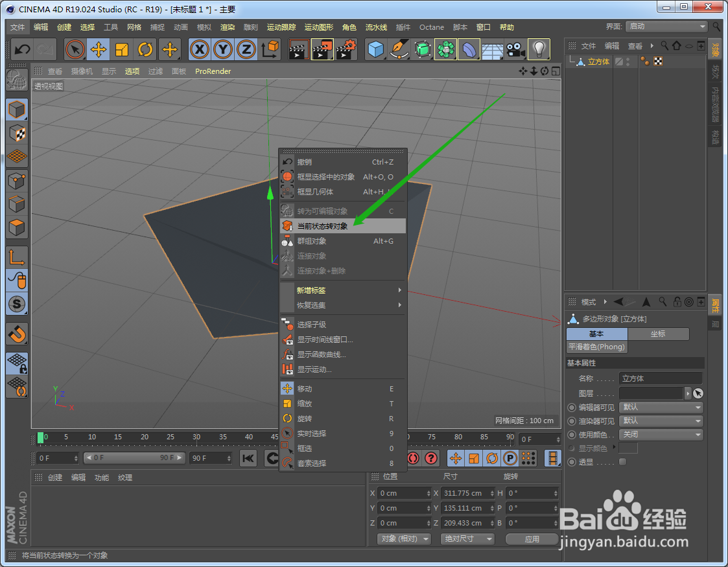This screenshot has width=728, height=567.
Task: Switch to Points mode icon
Action: click(17, 181)
